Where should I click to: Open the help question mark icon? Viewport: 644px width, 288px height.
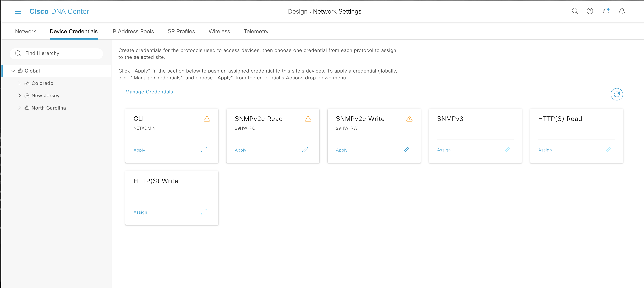590,11
